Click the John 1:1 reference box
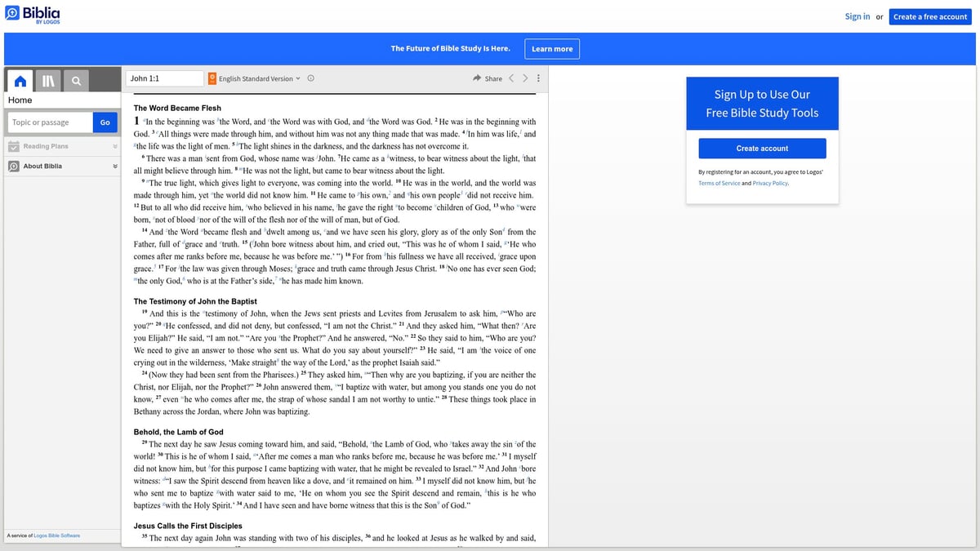The width and height of the screenshot is (980, 551). (x=164, y=78)
